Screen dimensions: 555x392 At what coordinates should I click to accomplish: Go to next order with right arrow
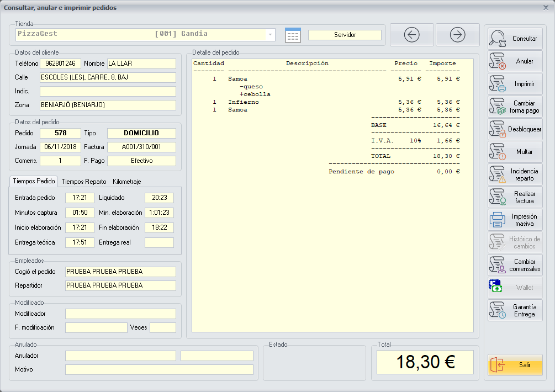(457, 35)
